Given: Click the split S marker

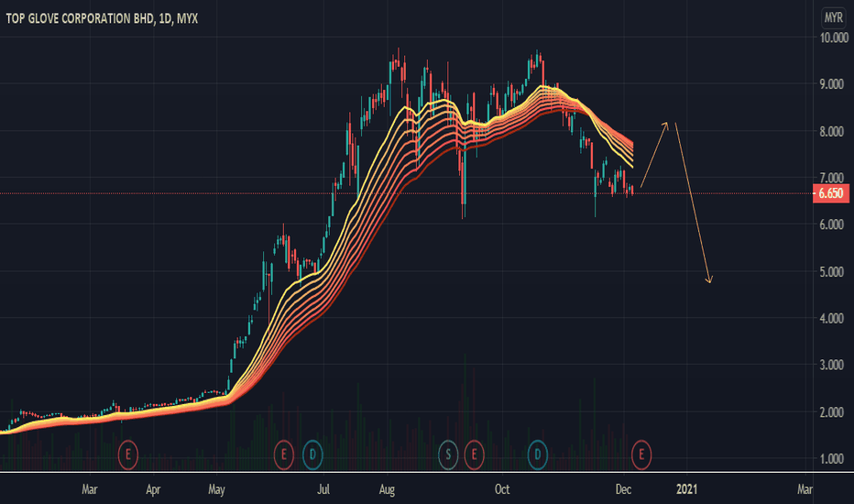Looking at the screenshot, I should [448, 455].
